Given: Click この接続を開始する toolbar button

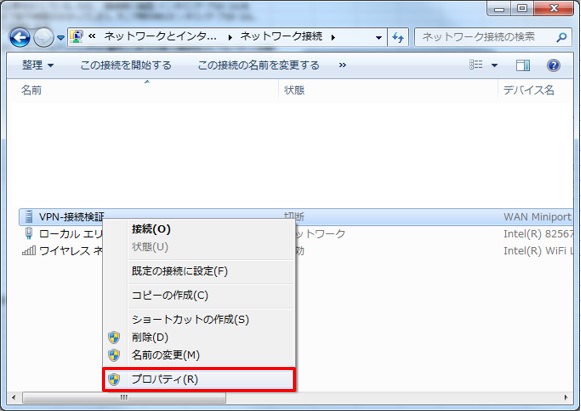Looking at the screenshot, I should 126,66.
